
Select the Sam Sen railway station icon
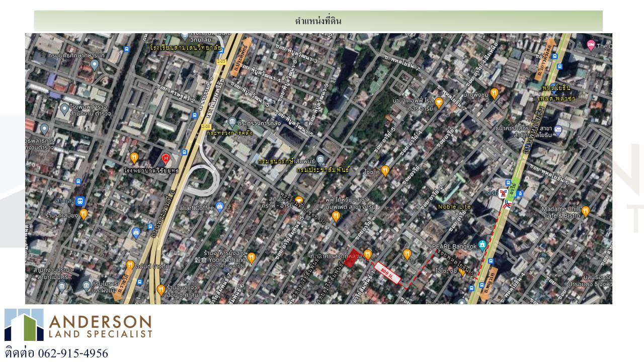point(80,202)
